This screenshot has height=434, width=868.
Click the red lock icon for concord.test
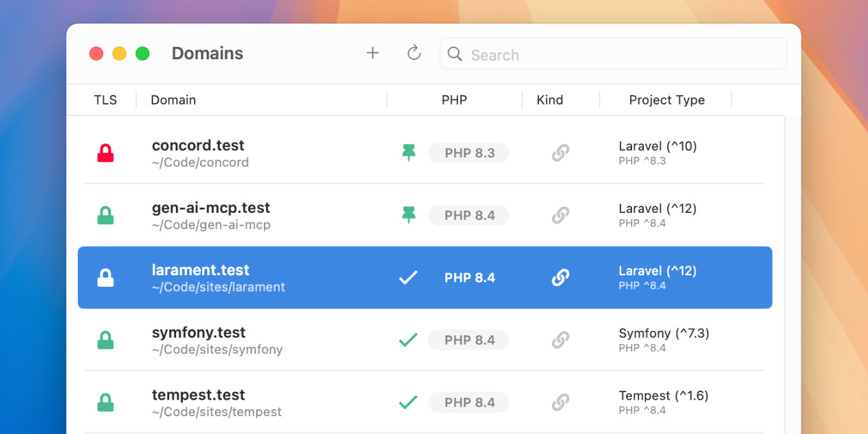(x=105, y=153)
